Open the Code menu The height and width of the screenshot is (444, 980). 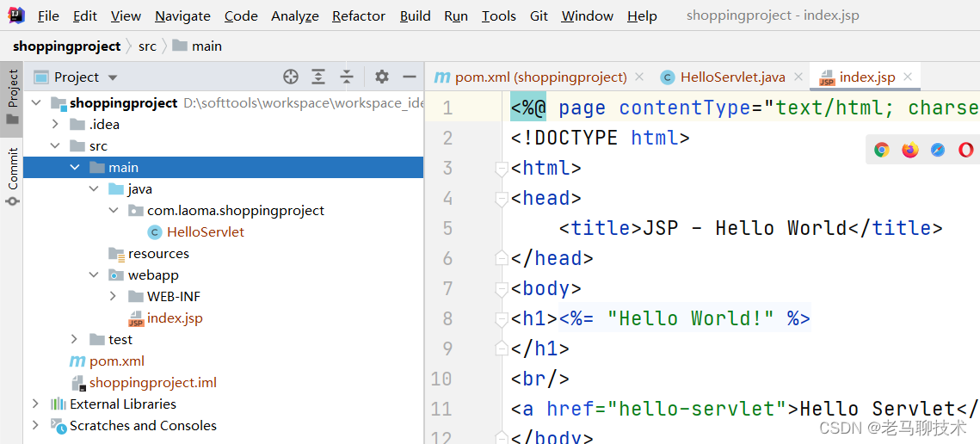(x=241, y=16)
